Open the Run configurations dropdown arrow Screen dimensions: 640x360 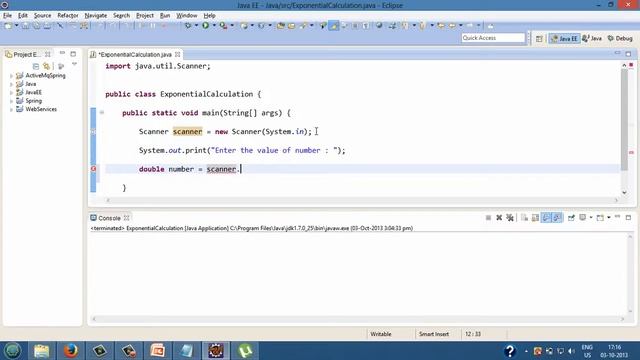click(x=214, y=26)
